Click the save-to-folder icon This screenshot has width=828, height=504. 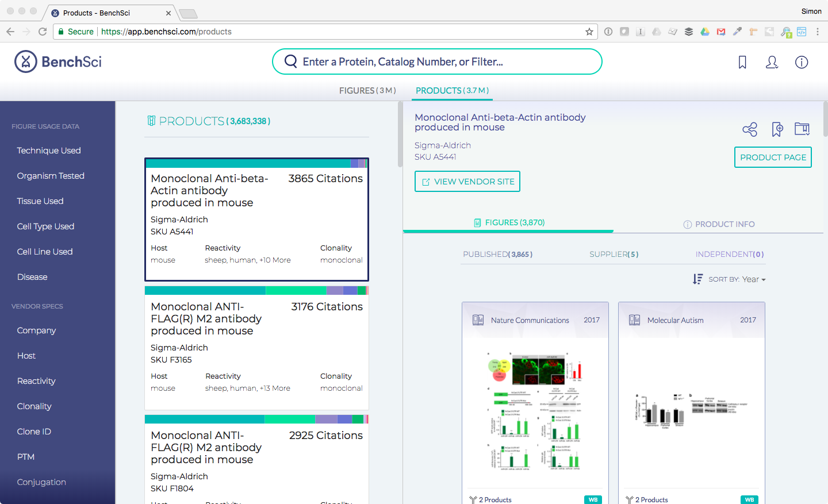(x=802, y=129)
